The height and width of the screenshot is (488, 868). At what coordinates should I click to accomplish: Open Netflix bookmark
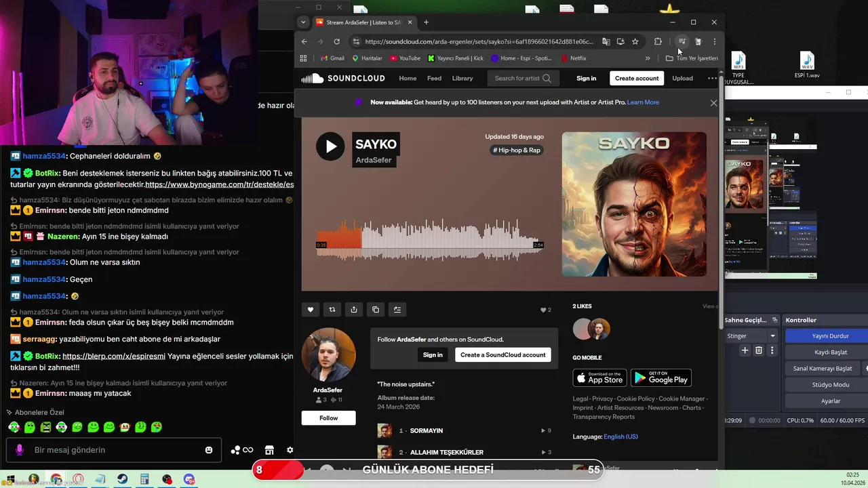pyautogui.click(x=574, y=58)
